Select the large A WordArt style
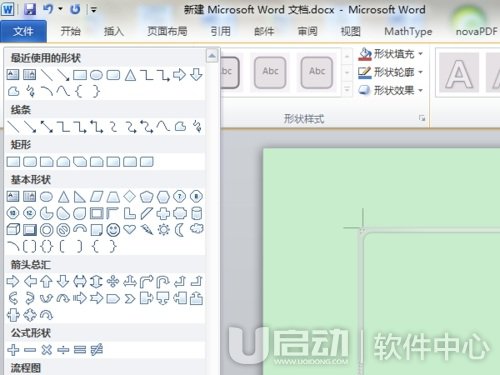Viewport: 500px width, 375px height. coord(459,73)
